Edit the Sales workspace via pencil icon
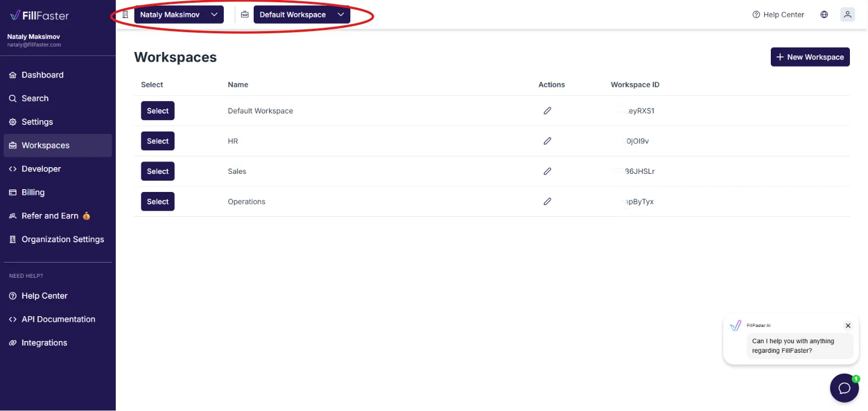 [x=547, y=171]
